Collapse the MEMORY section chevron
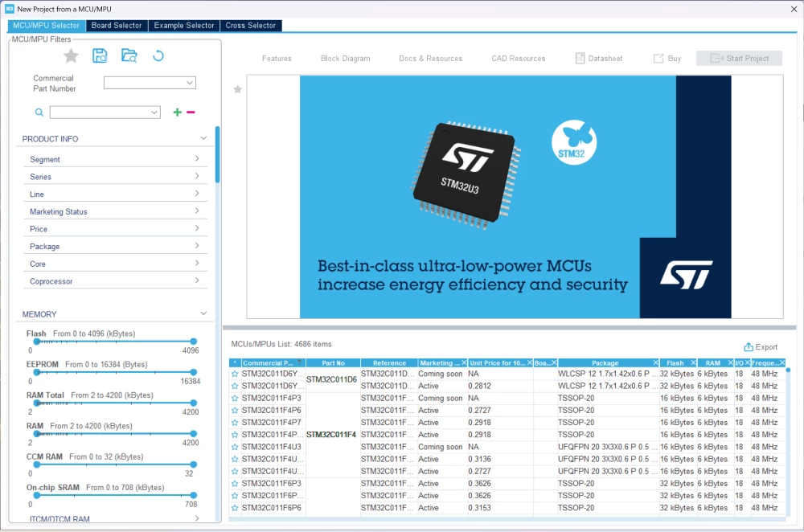 tap(203, 313)
